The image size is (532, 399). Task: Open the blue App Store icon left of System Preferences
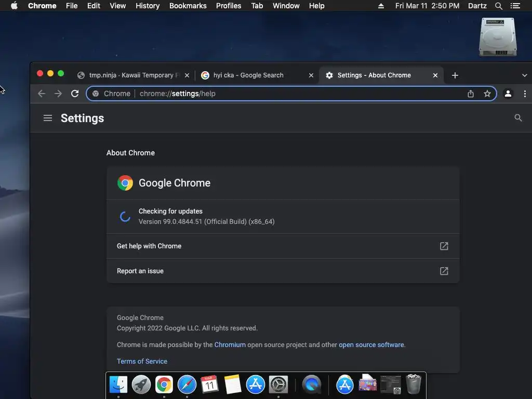click(255, 385)
